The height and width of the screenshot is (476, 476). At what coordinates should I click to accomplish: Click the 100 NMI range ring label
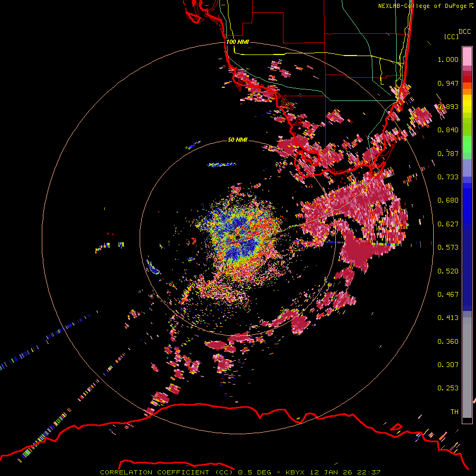click(x=237, y=42)
